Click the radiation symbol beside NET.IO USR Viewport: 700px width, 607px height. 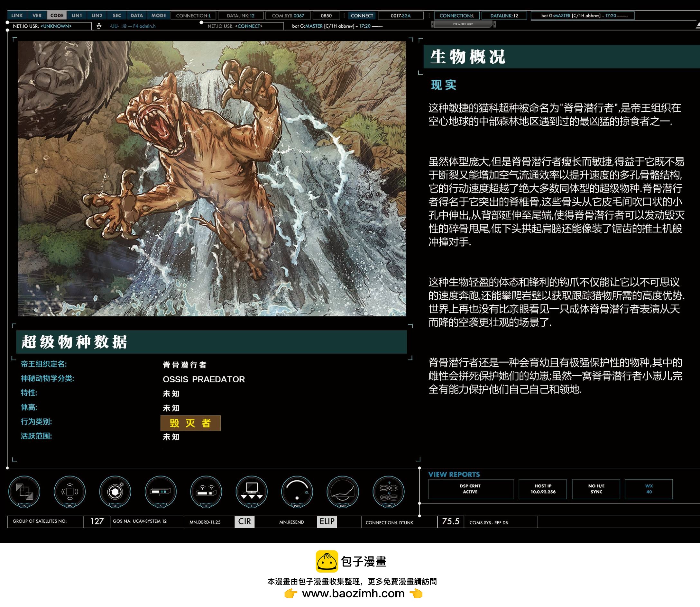coord(99,26)
